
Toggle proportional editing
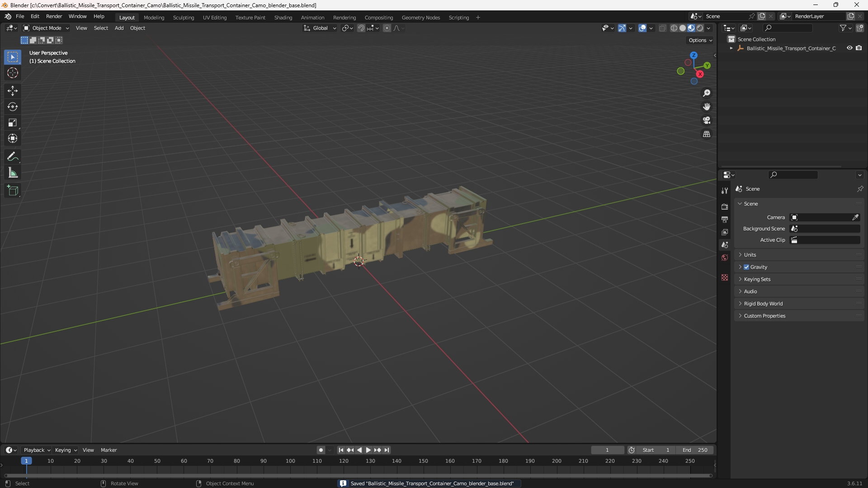pos(387,28)
